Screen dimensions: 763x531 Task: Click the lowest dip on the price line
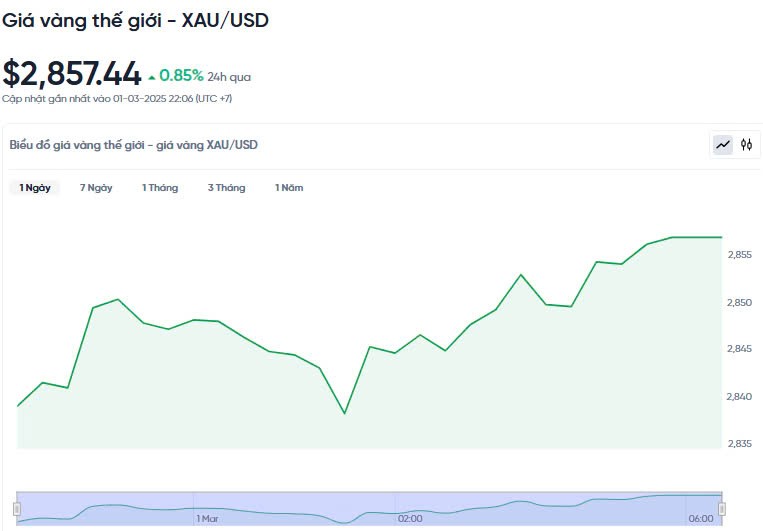[344, 413]
